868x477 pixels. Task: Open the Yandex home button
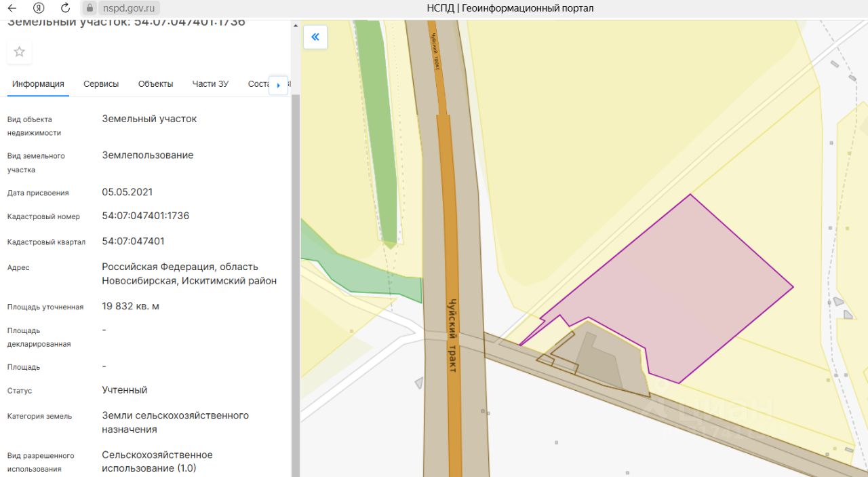point(39,8)
